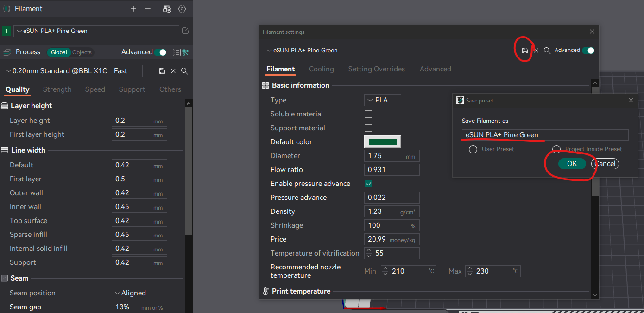Open the sidebar eSUN PLA+ Pine Green filament dropdown
Viewport: 644px width, 313px height.
[x=96, y=31]
